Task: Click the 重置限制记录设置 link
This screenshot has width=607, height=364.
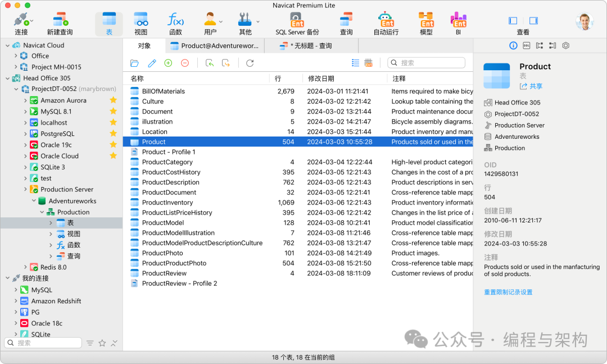Action: (x=508, y=292)
